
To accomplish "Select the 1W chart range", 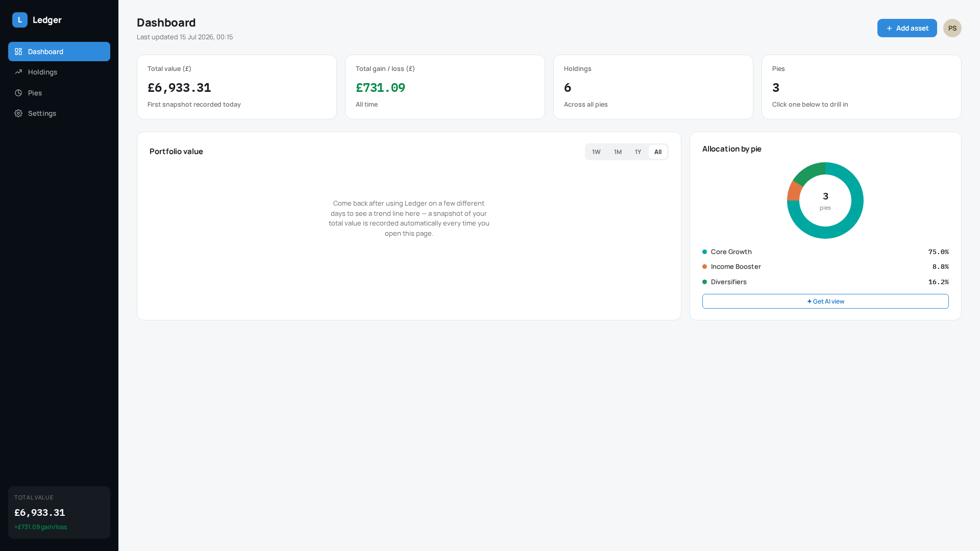I will pyautogui.click(x=596, y=152).
